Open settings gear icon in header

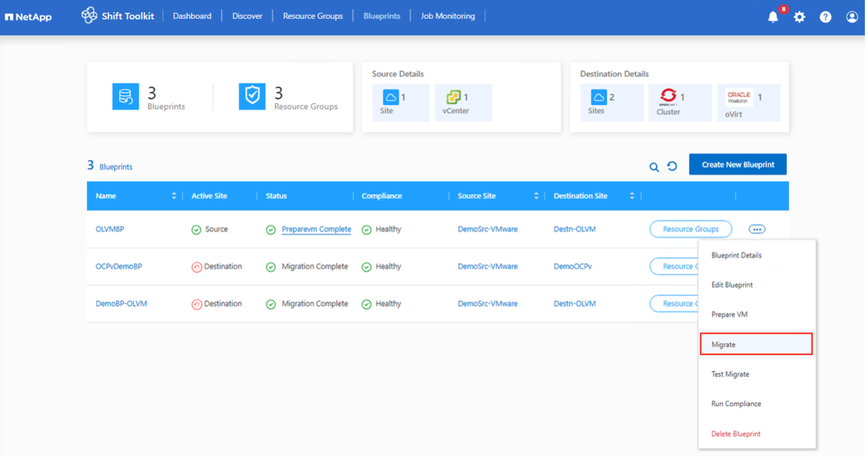click(x=799, y=17)
